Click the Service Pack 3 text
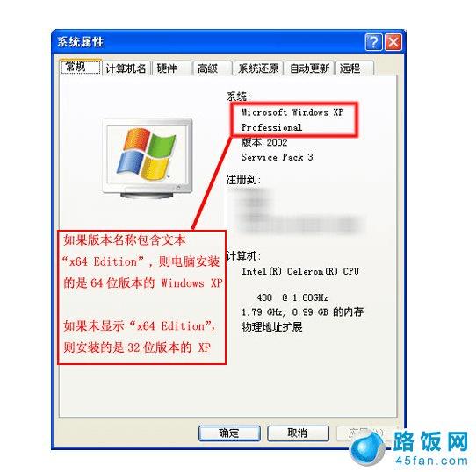Image resolution: width=476 pixels, height=472 pixels. [x=277, y=157]
